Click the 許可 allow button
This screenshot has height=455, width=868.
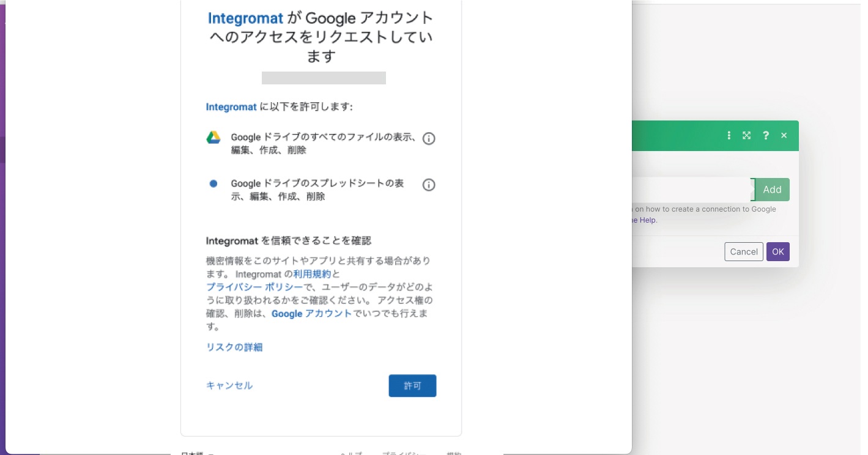(412, 386)
